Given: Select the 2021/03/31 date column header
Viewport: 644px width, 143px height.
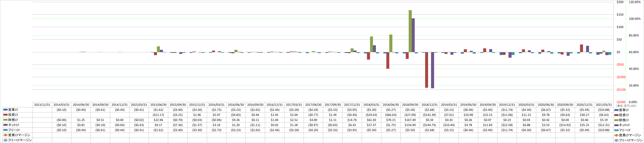Looking at the screenshot, I should point(604,105).
